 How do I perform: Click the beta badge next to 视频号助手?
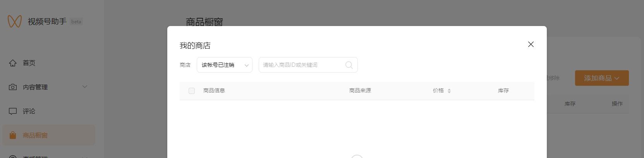(76, 22)
